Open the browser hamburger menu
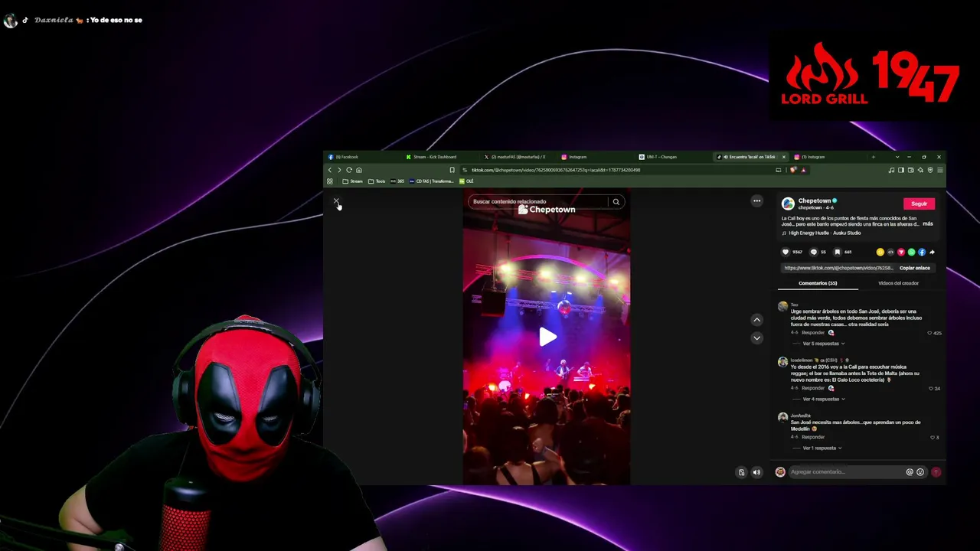 tap(940, 170)
